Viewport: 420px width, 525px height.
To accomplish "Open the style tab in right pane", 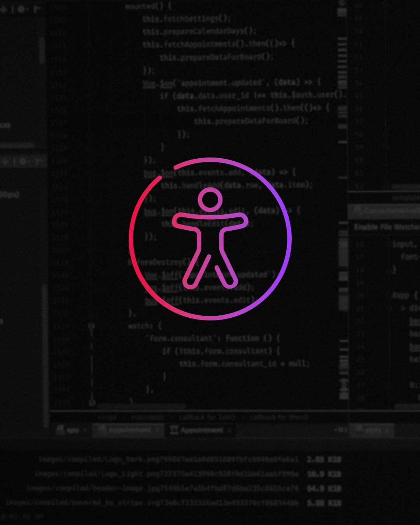I will (x=372, y=430).
